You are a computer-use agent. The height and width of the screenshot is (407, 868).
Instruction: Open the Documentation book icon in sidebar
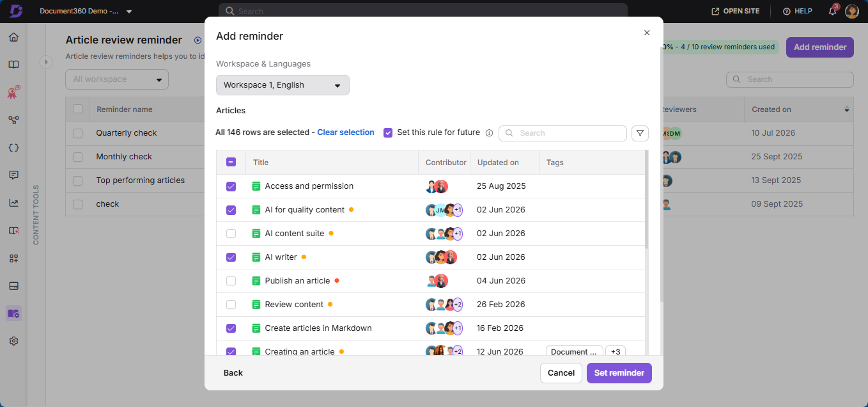point(13,65)
